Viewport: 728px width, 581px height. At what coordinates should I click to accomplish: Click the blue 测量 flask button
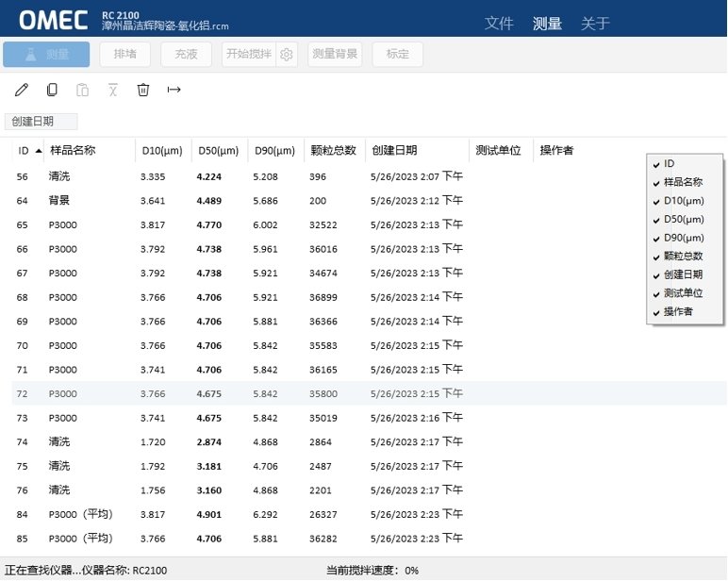(46, 55)
